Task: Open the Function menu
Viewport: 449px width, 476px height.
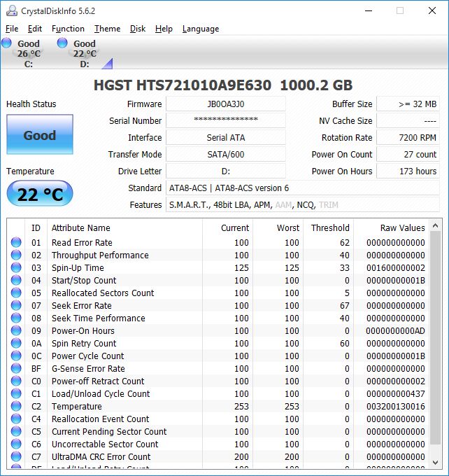Action: tap(68, 29)
